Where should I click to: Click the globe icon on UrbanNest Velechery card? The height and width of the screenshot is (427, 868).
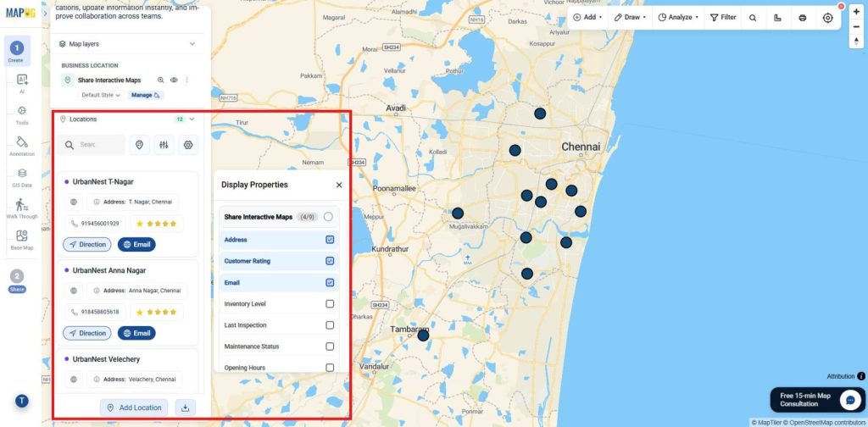(x=74, y=380)
